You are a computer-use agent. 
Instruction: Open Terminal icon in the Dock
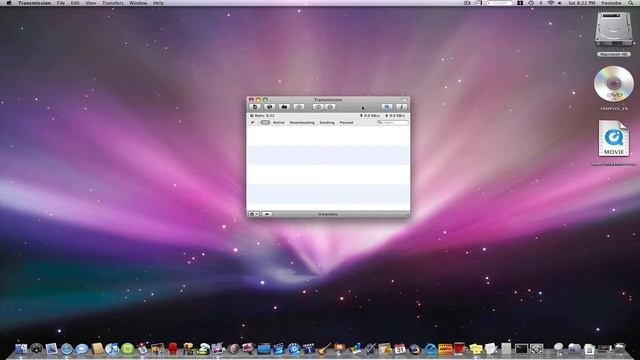point(521,349)
